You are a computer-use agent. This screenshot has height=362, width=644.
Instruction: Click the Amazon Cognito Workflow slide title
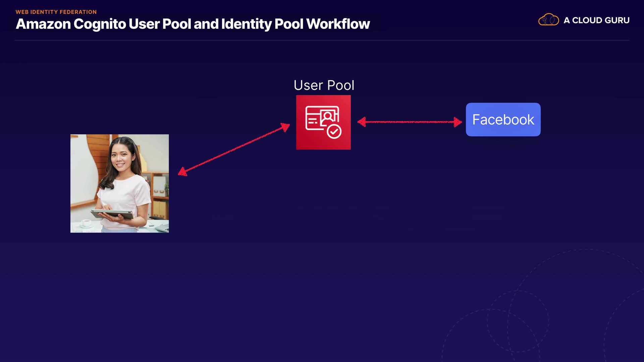coord(193,24)
